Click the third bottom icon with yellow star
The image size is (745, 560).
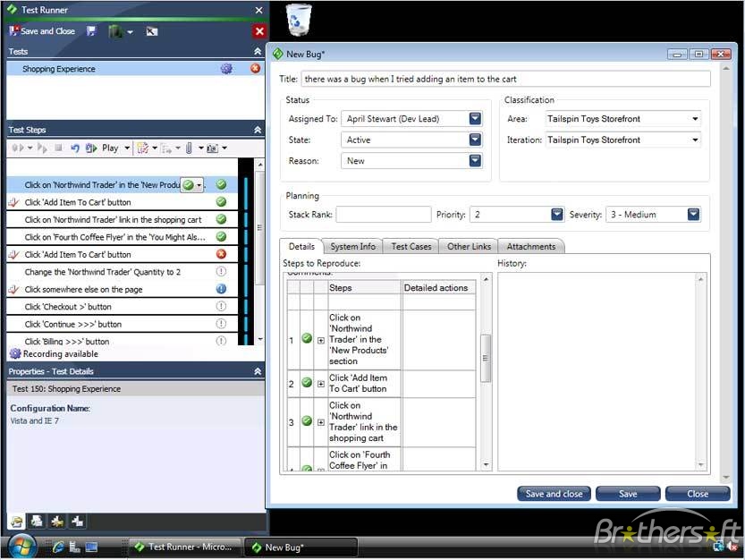[x=57, y=522]
